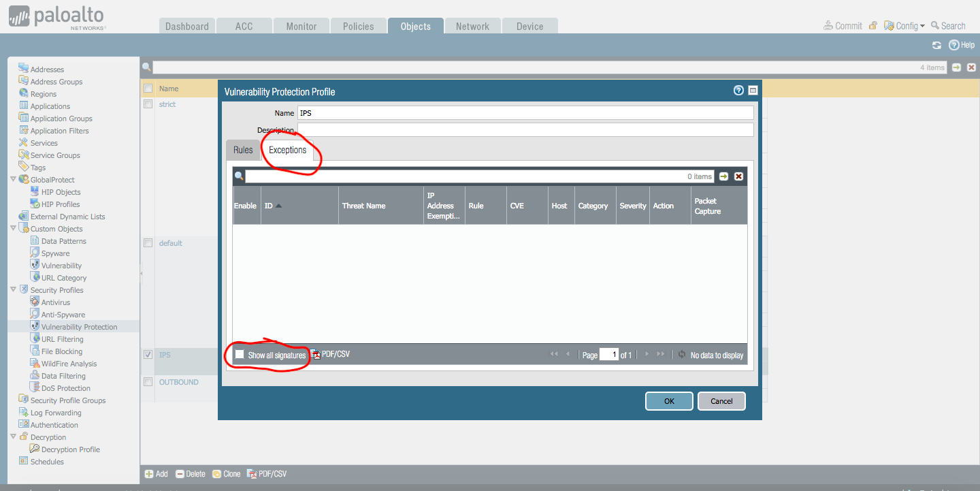Apply the exceptions filter with the green arrow
The height and width of the screenshot is (491, 980).
point(723,176)
